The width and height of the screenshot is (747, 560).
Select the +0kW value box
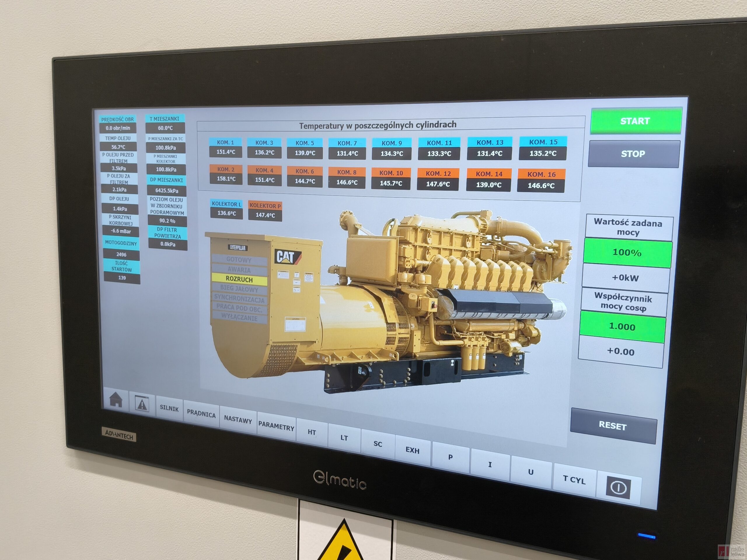[x=625, y=278]
